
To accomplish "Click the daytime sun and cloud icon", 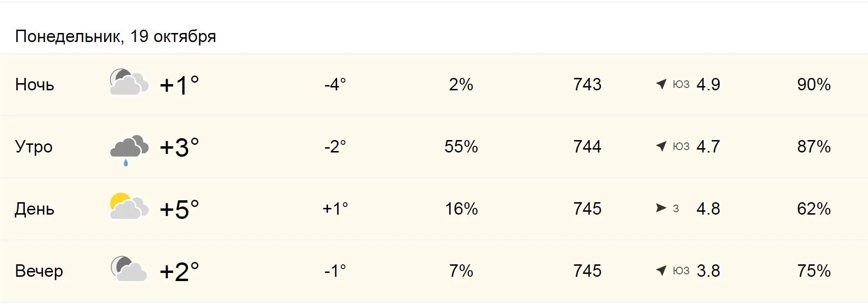I will [x=129, y=206].
